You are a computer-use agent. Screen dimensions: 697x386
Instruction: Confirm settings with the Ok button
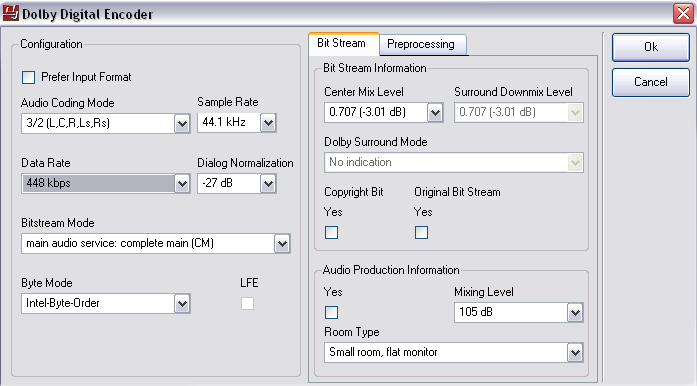click(x=651, y=47)
